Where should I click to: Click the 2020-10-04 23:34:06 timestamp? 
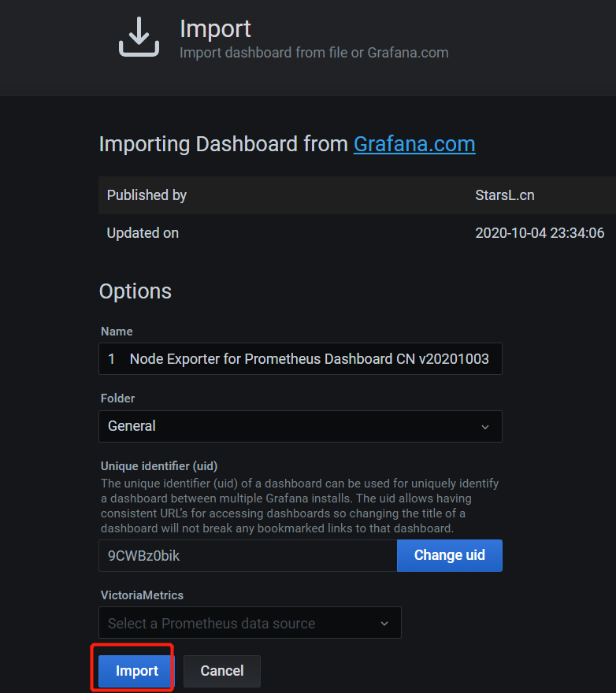tap(540, 233)
